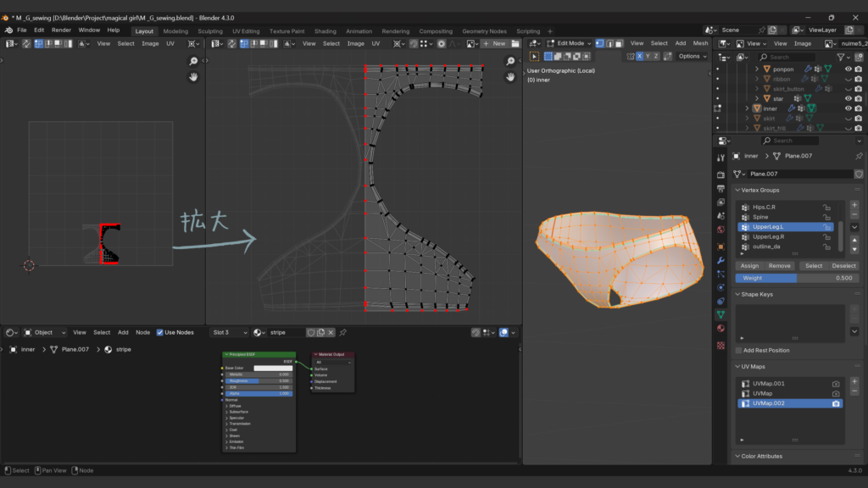Click the Assign button for vertex groups

pos(749,265)
